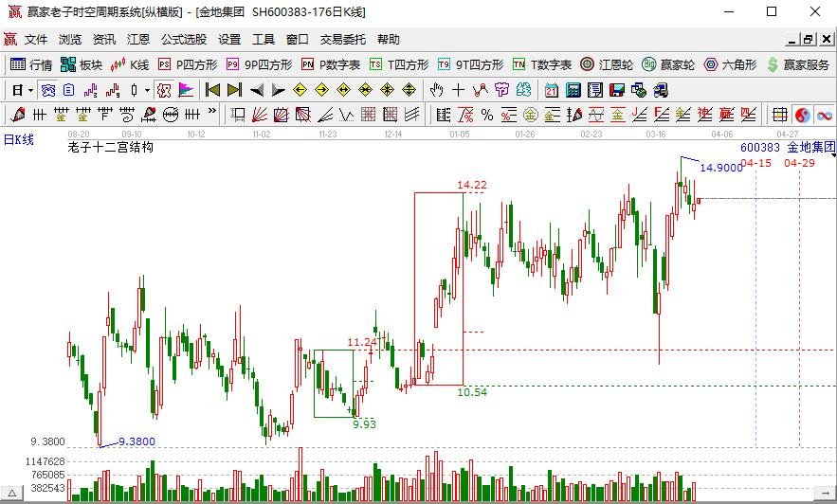Click the yellow diamond horizontal-expand icon
This screenshot has height=504, width=837.
click(344, 90)
